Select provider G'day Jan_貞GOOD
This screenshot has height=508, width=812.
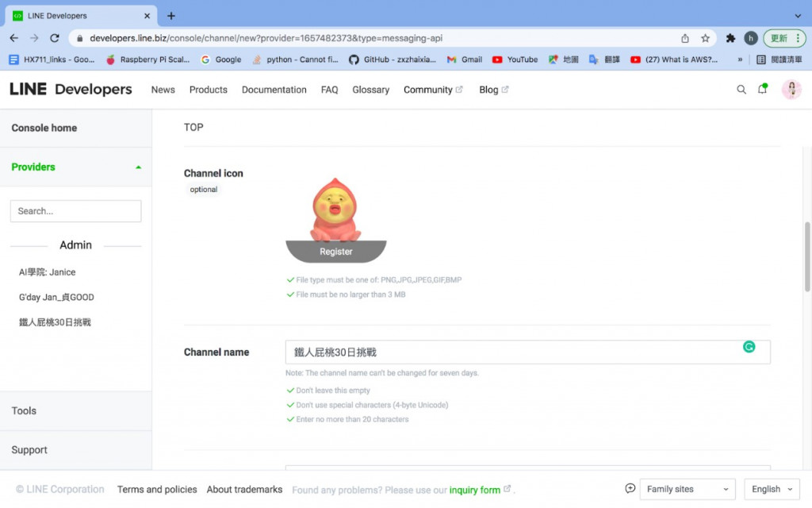tap(56, 297)
